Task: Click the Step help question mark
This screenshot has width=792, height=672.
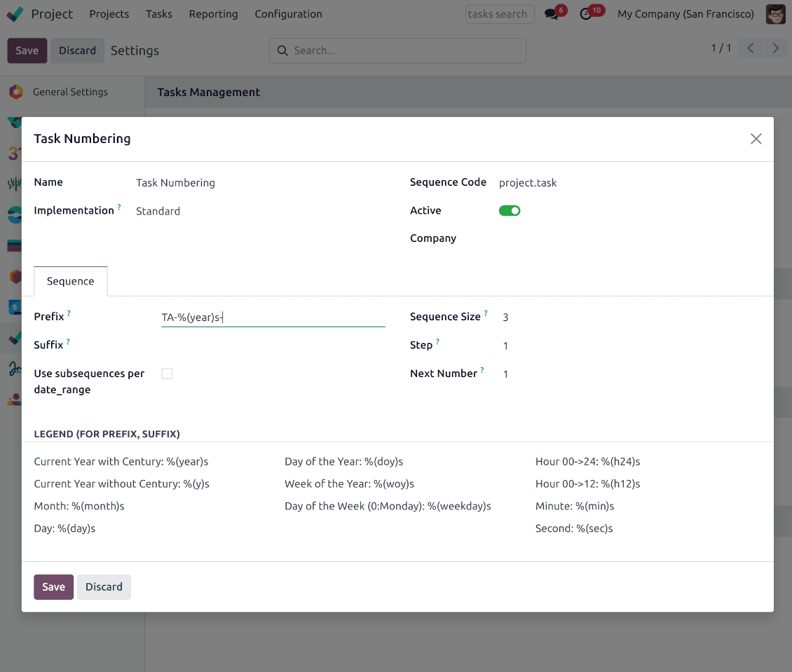Action: point(437,342)
